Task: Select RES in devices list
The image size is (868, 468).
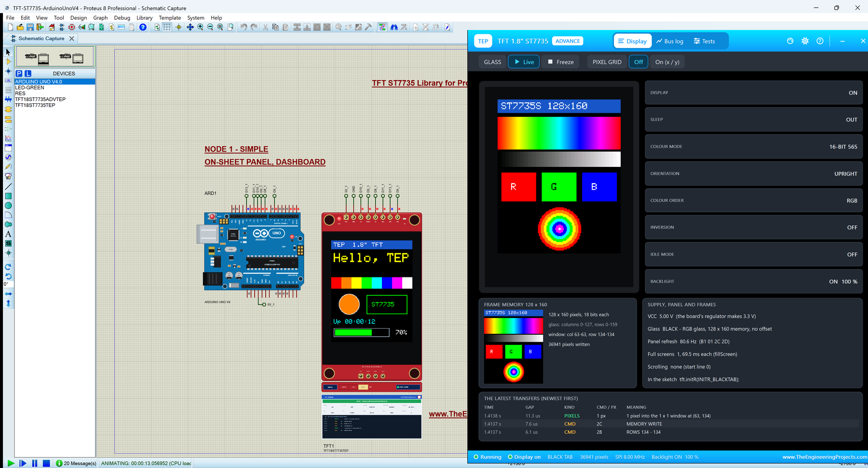Action: coord(54,93)
